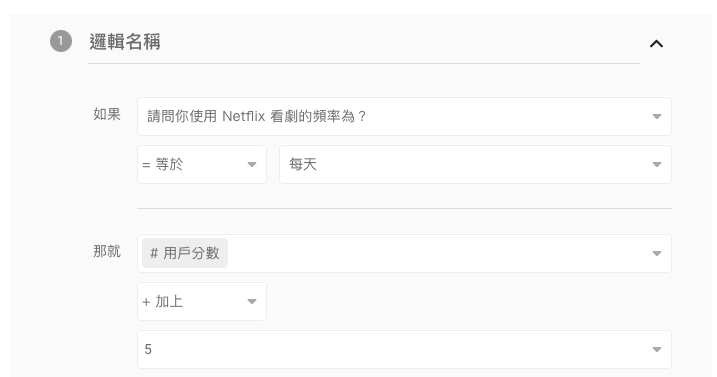This screenshot has width=717, height=377.
Task: Click the plus sign before 加上
Action: click(x=146, y=302)
